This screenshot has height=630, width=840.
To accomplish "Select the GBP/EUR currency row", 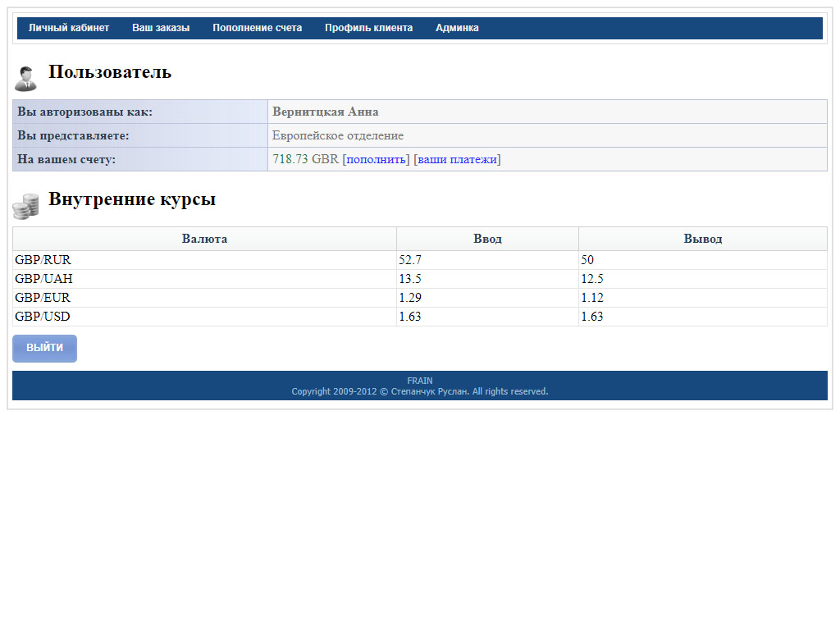I will [420, 297].
